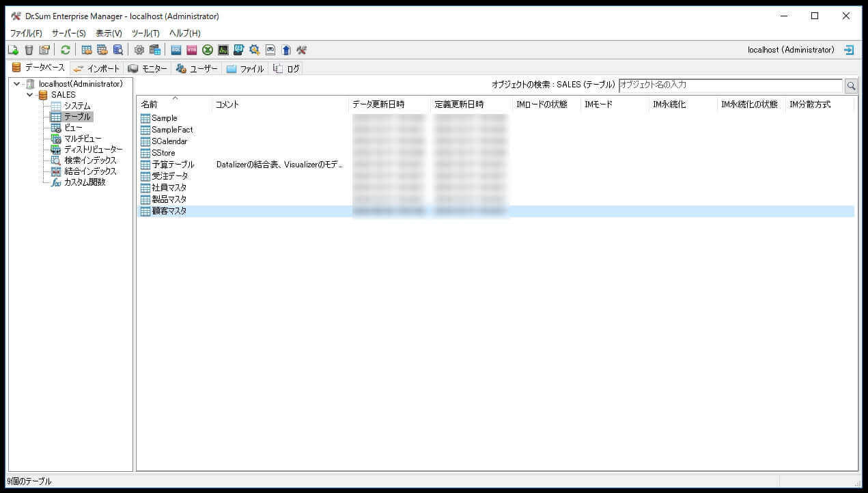The image size is (868, 493).
Task: Click the tools wrench icon at toolbar's right end
Action: (x=301, y=49)
